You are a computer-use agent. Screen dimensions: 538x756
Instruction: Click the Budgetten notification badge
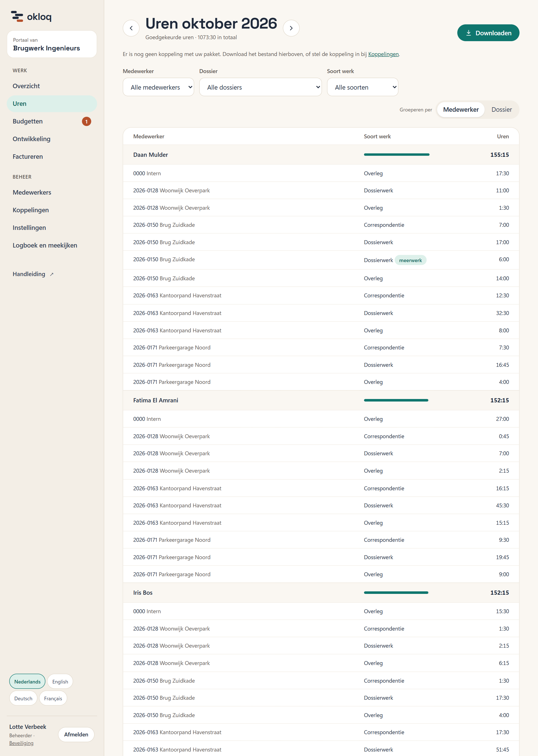point(87,122)
